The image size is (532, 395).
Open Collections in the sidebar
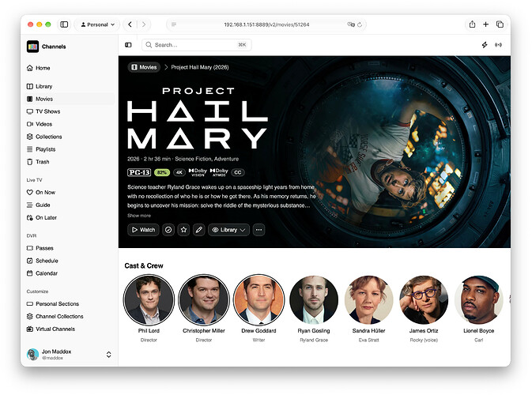click(44, 137)
